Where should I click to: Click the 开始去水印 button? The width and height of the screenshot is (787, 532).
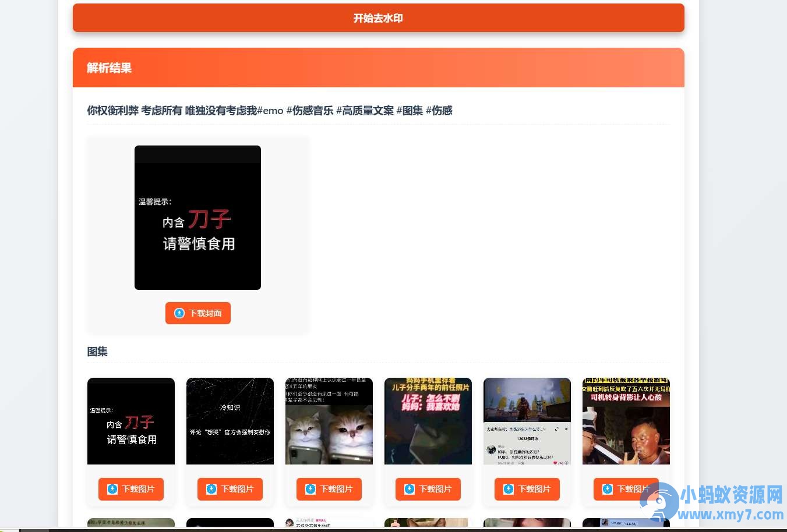[378, 18]
